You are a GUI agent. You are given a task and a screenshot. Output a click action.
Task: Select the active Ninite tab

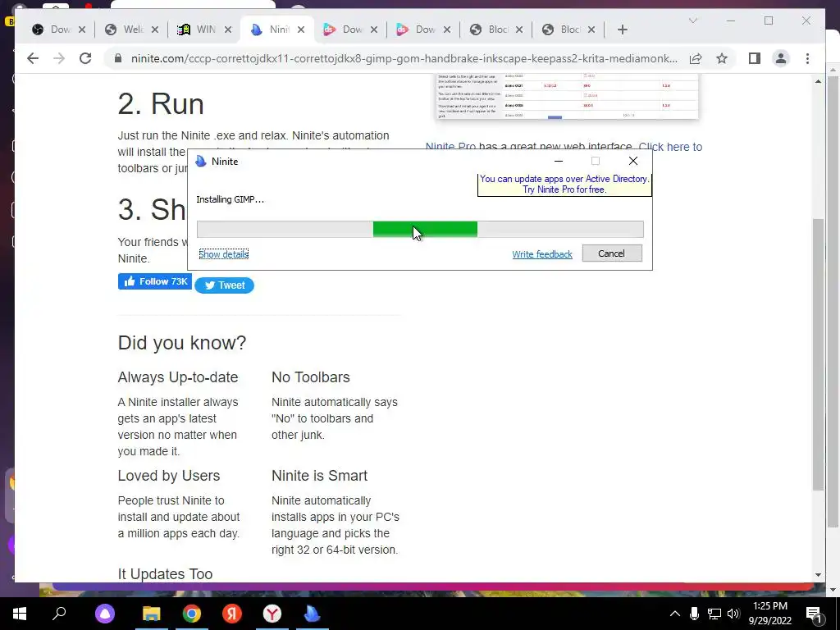tap(277, 30)
